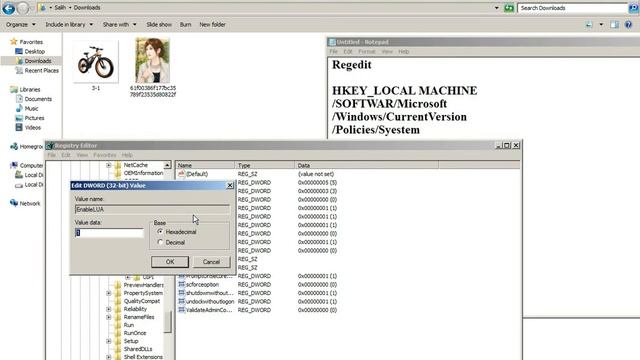This screenshot has width=640, height=360.
Task: Open the address bar history dropdown arrow
Action: tap(496, 8)
